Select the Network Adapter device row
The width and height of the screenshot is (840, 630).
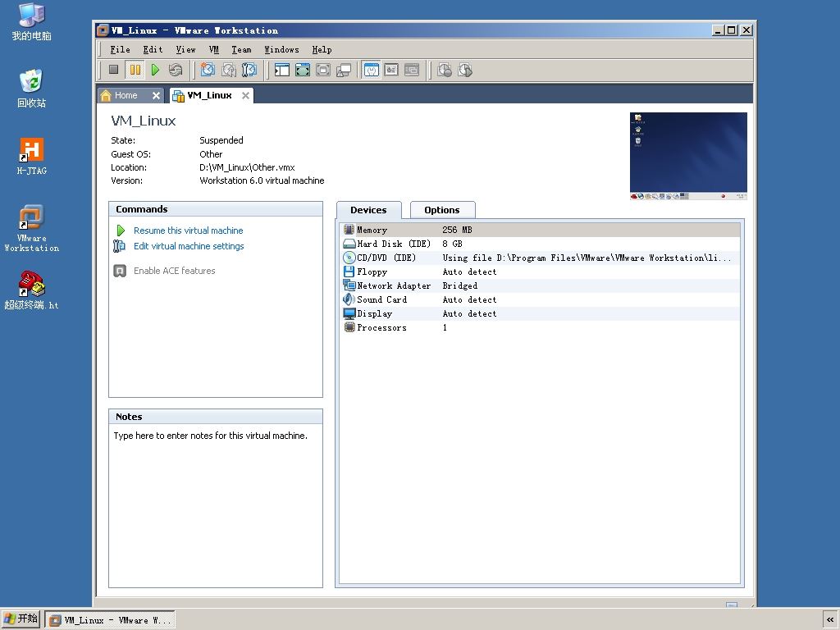click(394, 285)
